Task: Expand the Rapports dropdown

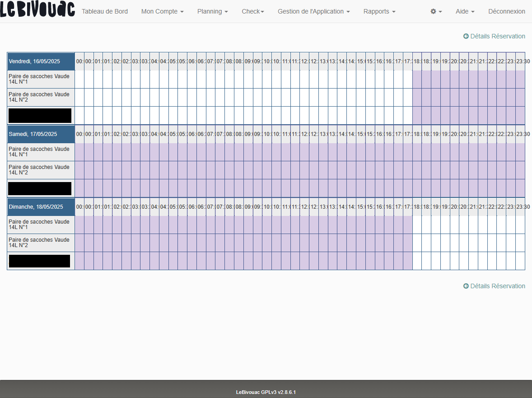Action: [x=379, y=11]
